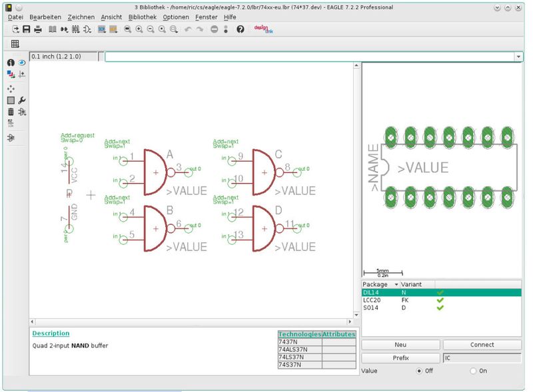The width and height of the screenshot is (533, 392).
Task: Open the Hilfe menu
Action: point(230,17)
